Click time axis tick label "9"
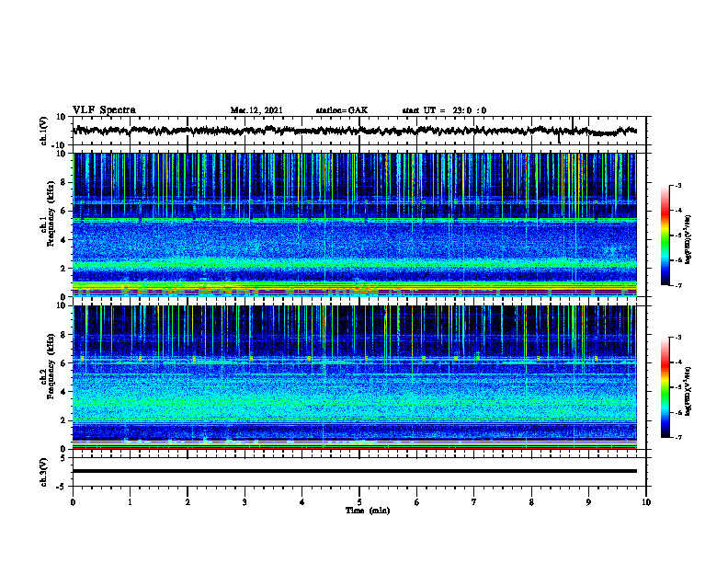This screenshot has width=728, height=563. [x=588, y=502]
